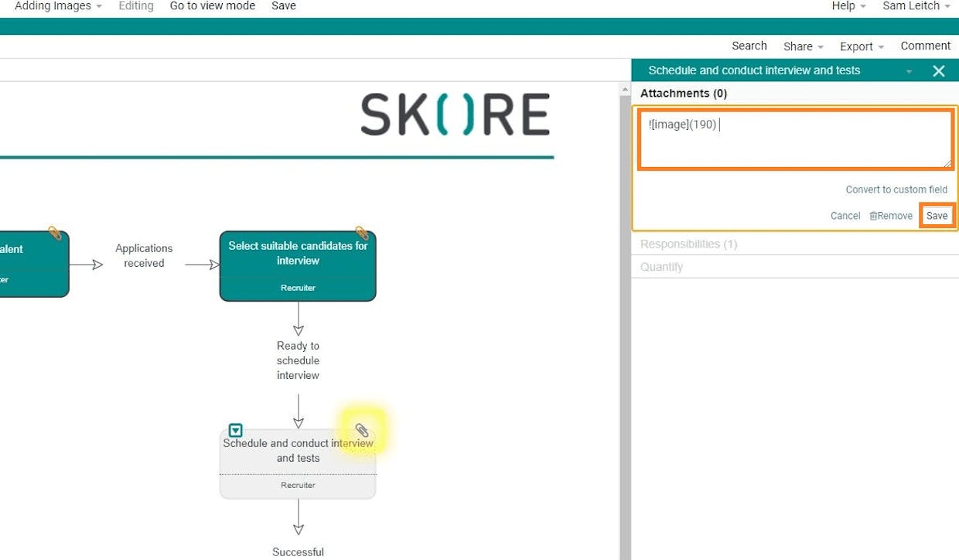Select the Schedule and conduct interview and tests box
Image resolution: width=959 pixels, height=560 pixels.
click(298, 464)
